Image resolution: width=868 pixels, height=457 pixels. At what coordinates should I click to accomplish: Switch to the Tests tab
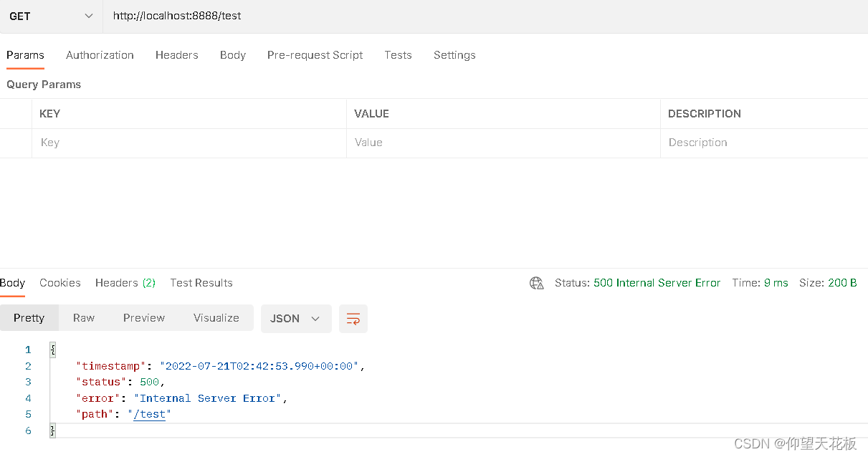coord(398,55)
